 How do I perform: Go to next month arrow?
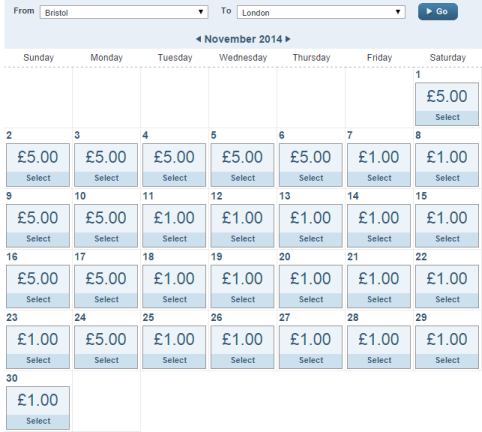(288, 39)
